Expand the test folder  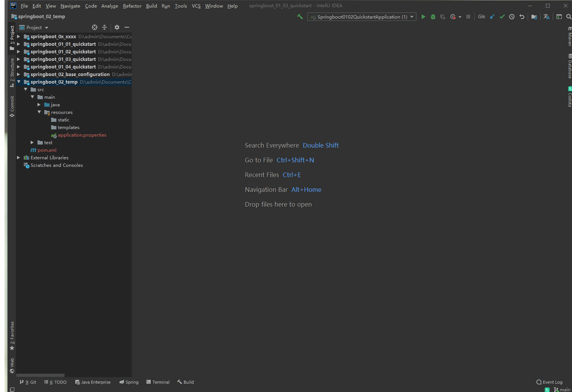(x=32, y=143)
